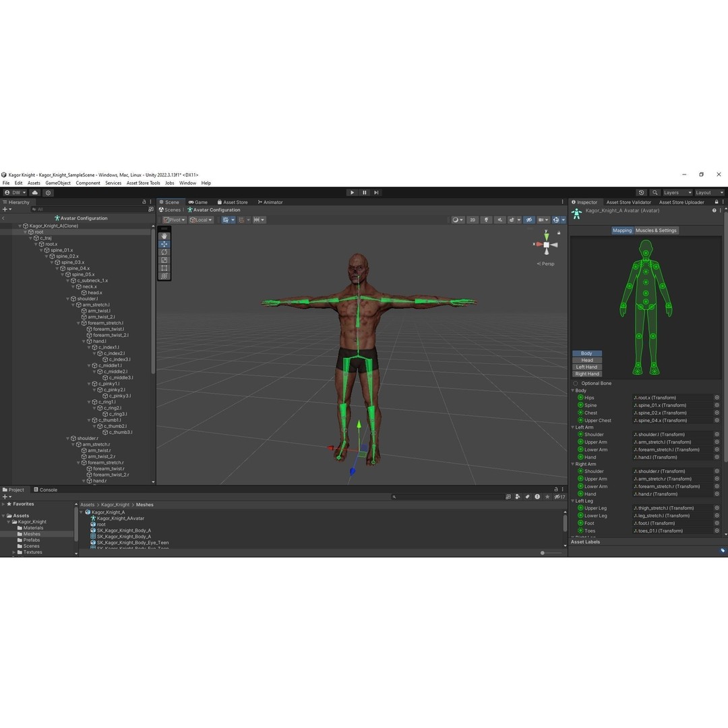Image resolution: width=728 pixels, height=728 pixels.
Task: Select the Left Hand mapping button
Action: coord(587,367)
